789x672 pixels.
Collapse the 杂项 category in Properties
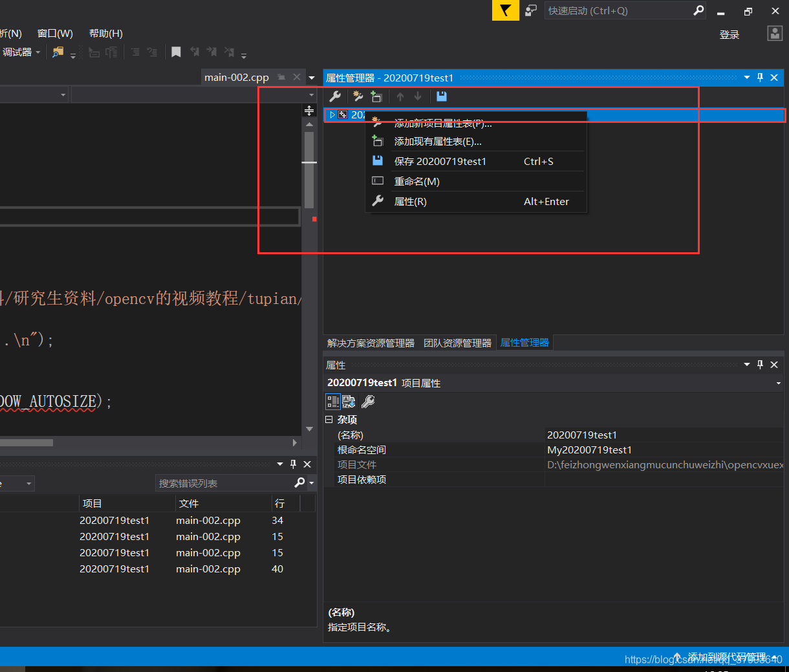coord(329,419)
